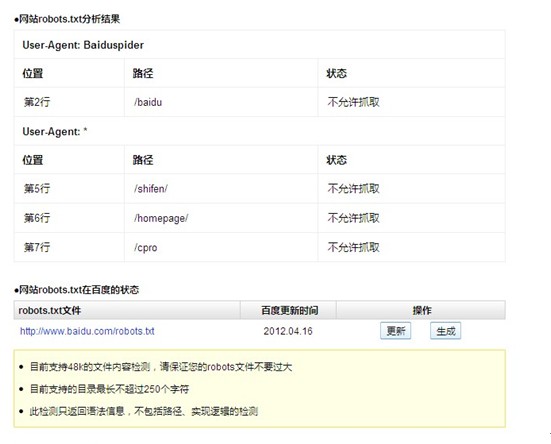Click the 不允许抓取 status for /baidu
Viewport: 551px width, 444px height.
(x=354, y=102)
